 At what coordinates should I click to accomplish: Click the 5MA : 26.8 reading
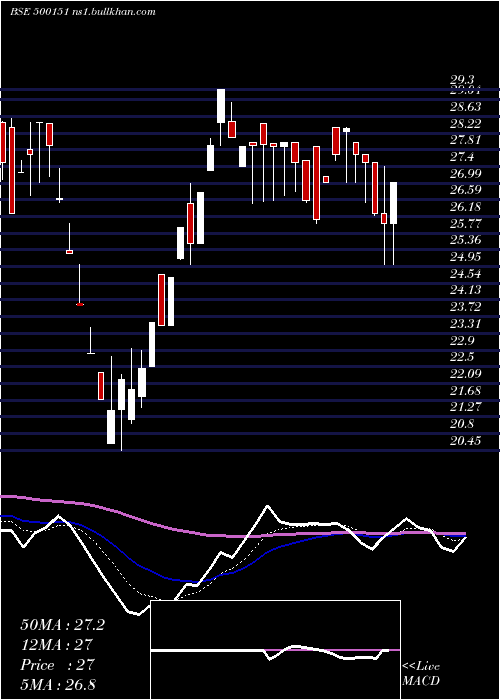58,685
